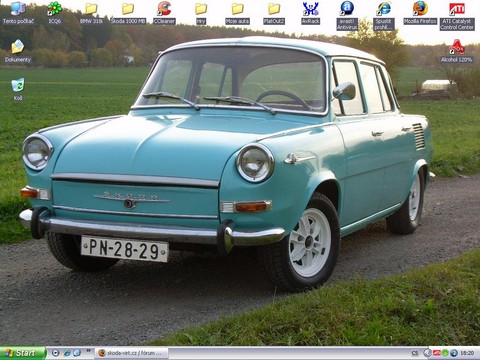The image size is (480, 360).
Task: Click the blue avast tray icon
Action: 454,353
